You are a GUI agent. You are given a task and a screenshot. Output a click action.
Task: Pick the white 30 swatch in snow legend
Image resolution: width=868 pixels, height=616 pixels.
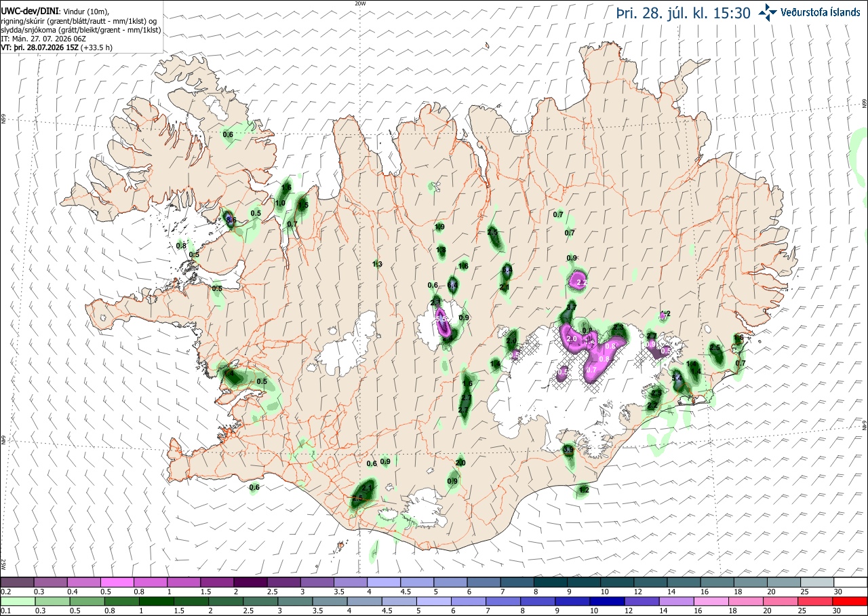(850, 582)
